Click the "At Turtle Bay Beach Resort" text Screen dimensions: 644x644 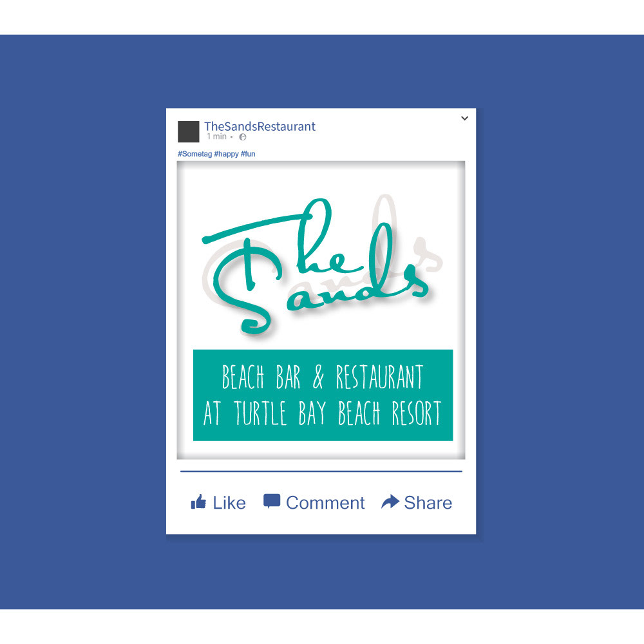[323, 413]
